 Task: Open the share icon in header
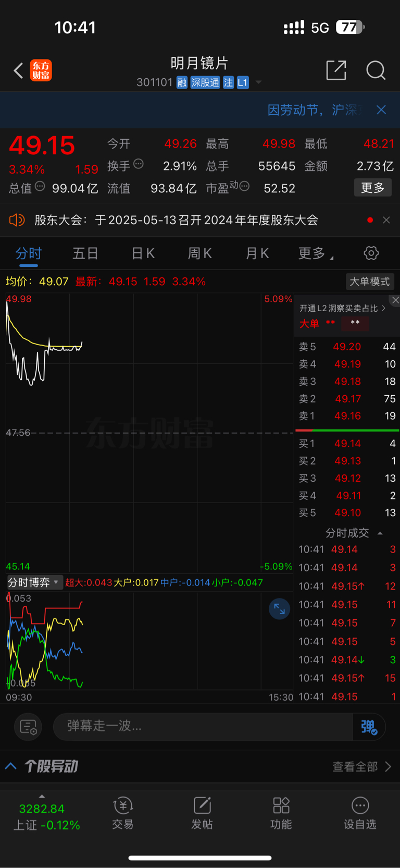(336, 70)
